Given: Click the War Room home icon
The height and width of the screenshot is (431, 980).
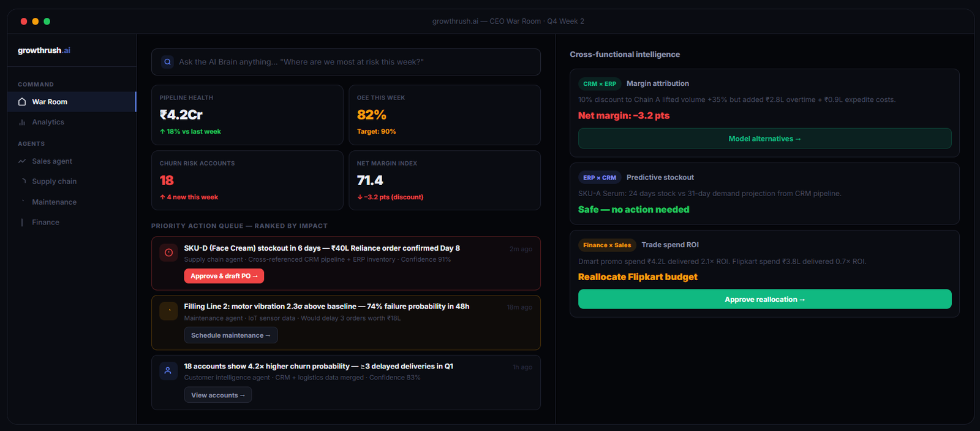Looking at the screenshot, I should coord(22,102).
